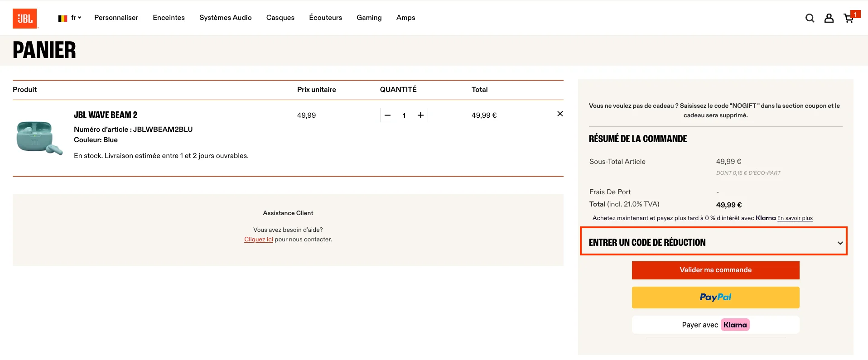Click the NOGIFT code notice text
Image resolution: width=868 pixels, height=360 pixels.
(x=714, y=110)
